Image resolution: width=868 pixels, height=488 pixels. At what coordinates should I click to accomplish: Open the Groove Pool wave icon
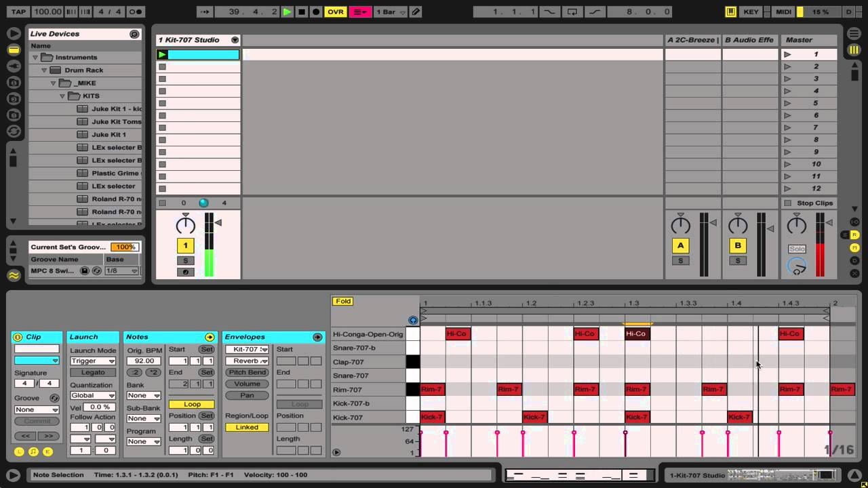click(13, 275)
